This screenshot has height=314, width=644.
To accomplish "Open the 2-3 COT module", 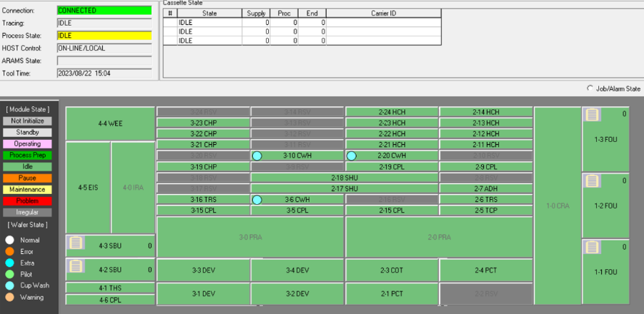I will pyautogui.click(x=392, y=270).
